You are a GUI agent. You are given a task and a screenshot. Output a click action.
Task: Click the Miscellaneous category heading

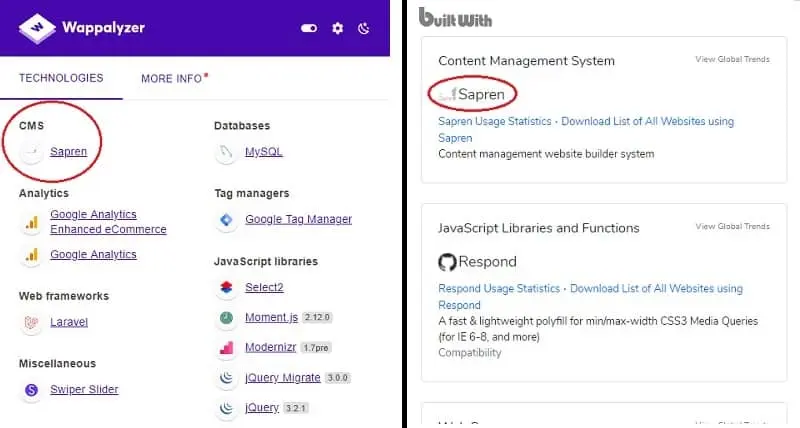[x=57, y=363]
